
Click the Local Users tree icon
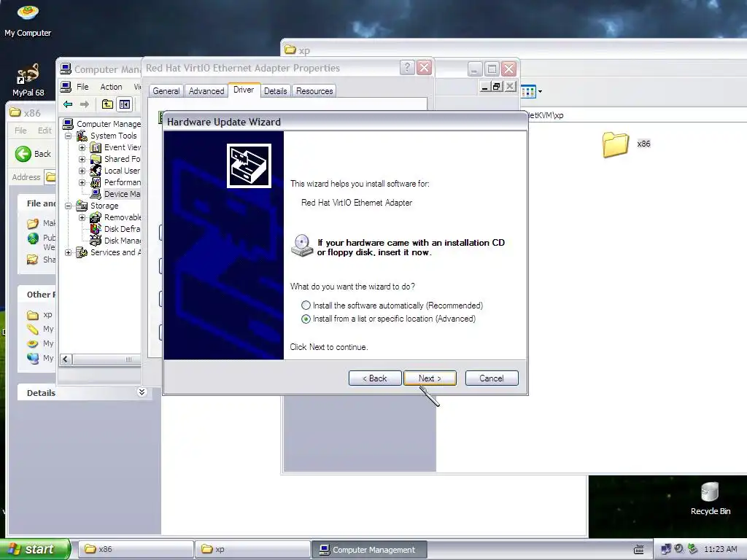point(96,171)
